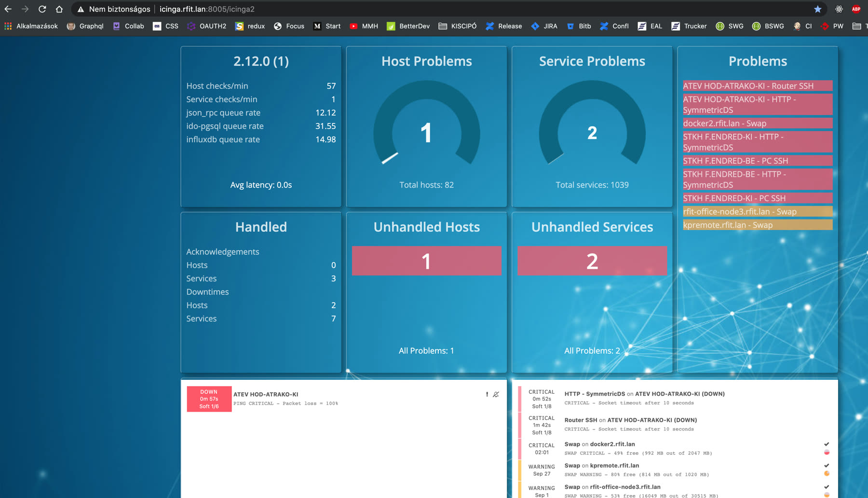This screenshot has width=868, height=498.
Task: Click acknowledged checkmark on kpremote.rfit.lan Swap
Action: pyautogui.click(x=827, y=465)
